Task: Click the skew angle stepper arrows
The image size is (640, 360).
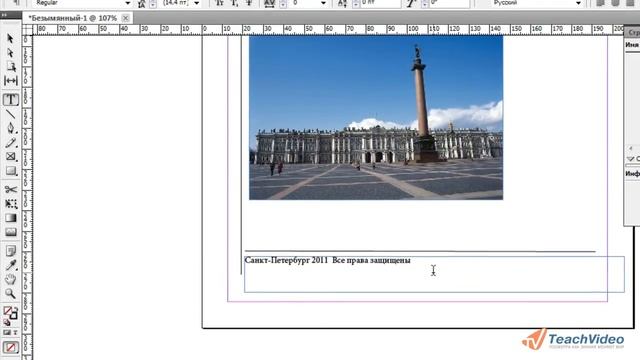Action: 425,4
